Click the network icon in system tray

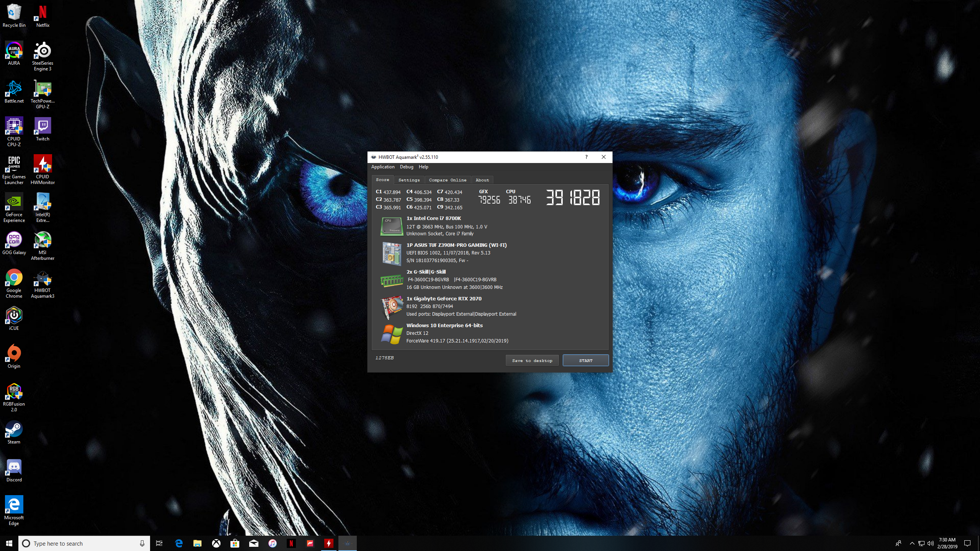click(921, 543)
